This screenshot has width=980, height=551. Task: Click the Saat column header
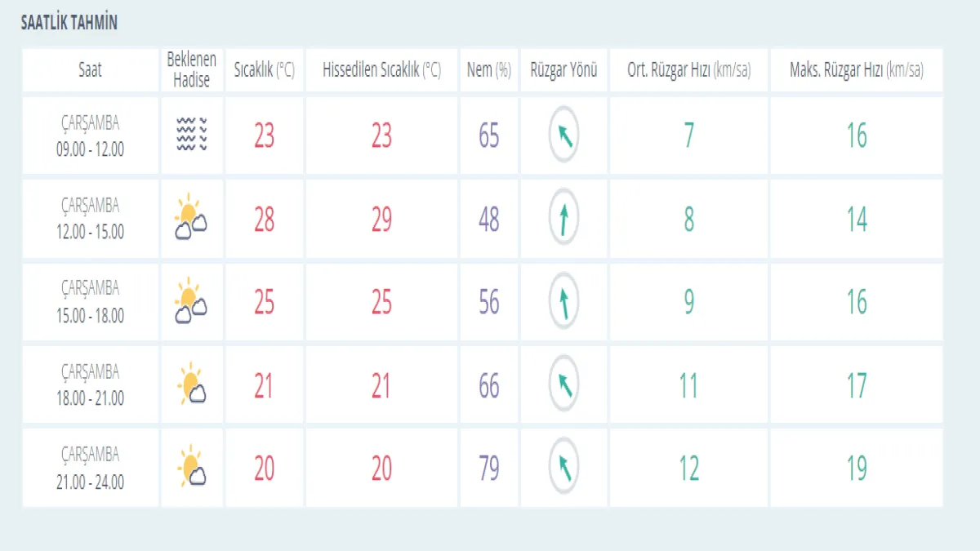click(x=90, y=70)
